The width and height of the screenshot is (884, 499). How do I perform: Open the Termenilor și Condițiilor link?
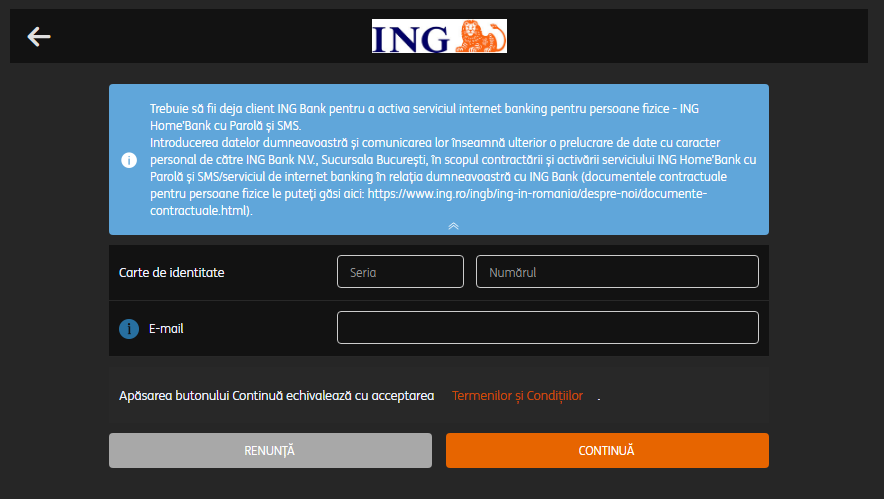(x=517, y=396)
